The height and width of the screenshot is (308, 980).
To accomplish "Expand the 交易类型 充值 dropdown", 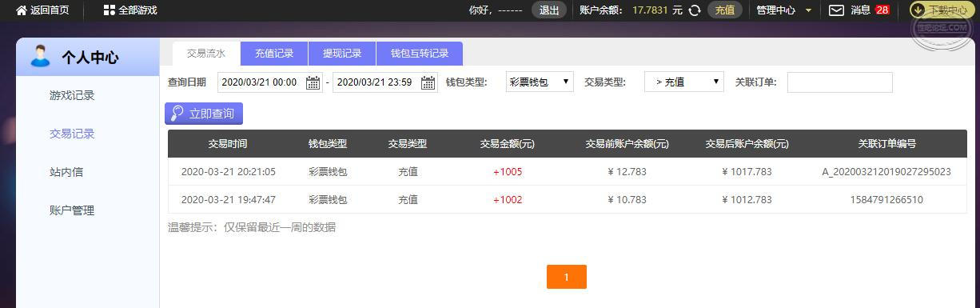I will point(684,82).
